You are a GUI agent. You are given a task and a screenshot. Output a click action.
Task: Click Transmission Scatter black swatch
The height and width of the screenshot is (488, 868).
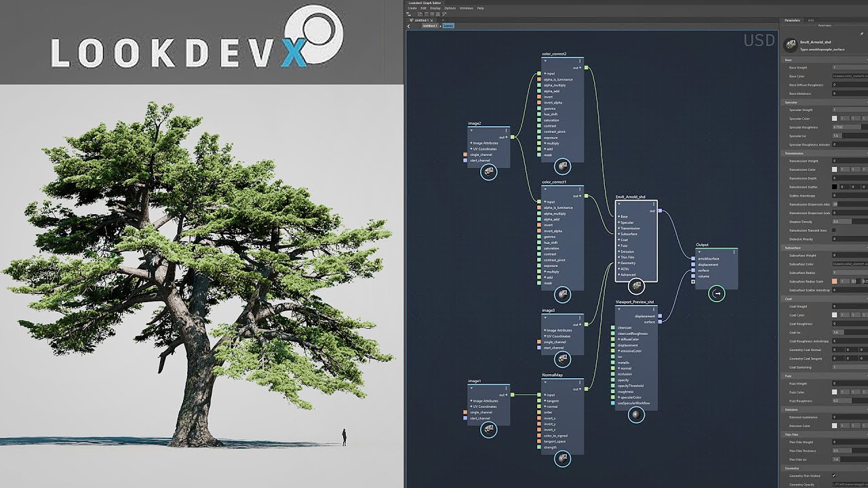pos(835,187)
